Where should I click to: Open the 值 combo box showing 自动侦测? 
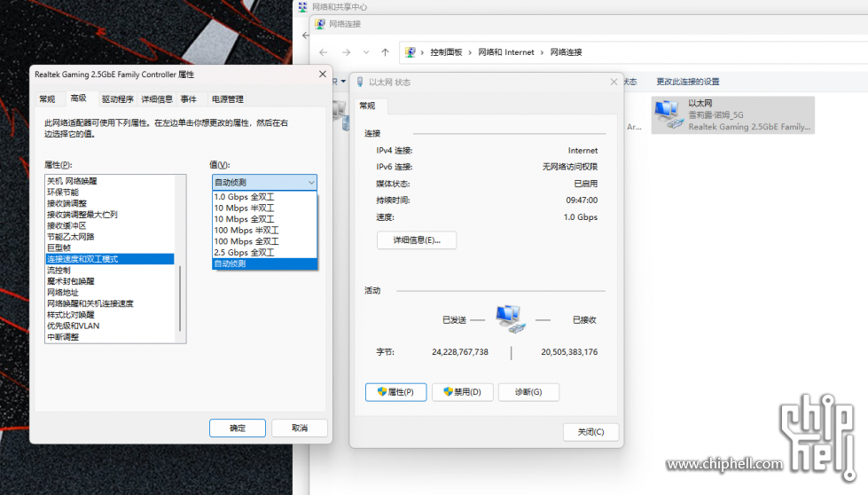[264, 182]
